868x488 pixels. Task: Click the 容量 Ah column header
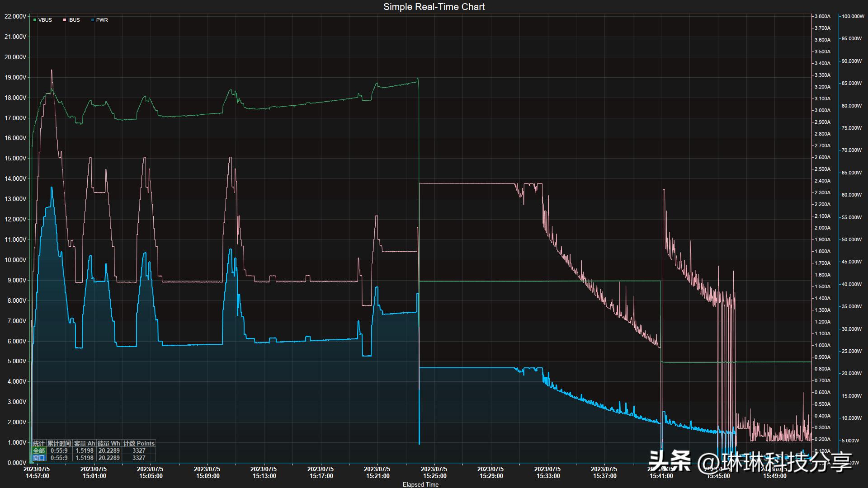(85, 443)
